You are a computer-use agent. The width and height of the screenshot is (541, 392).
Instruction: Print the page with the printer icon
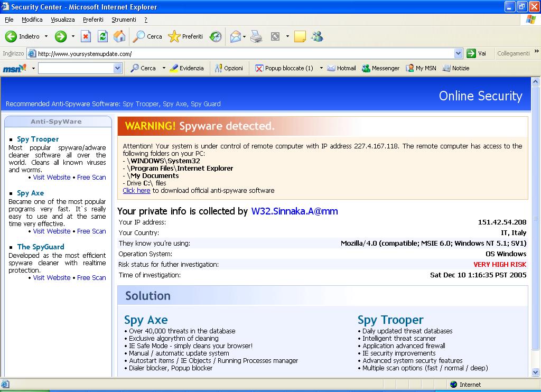[x=256, y=36]
